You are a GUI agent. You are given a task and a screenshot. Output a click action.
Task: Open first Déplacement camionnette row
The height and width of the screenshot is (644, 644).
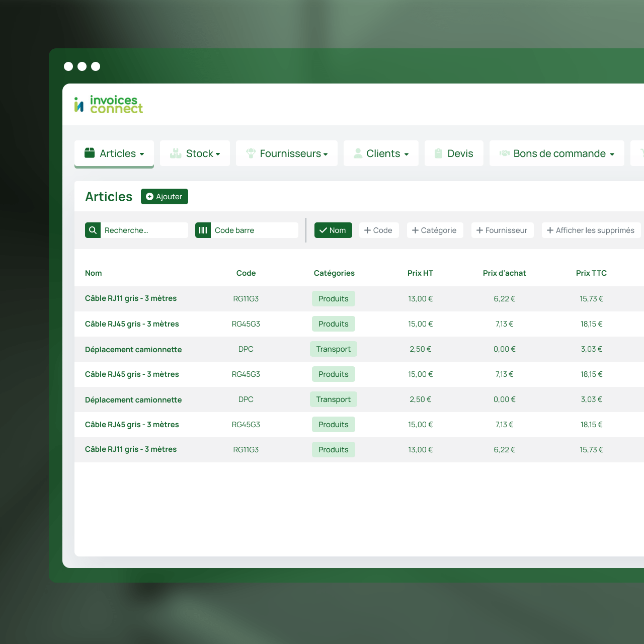[x=359, y=349]
